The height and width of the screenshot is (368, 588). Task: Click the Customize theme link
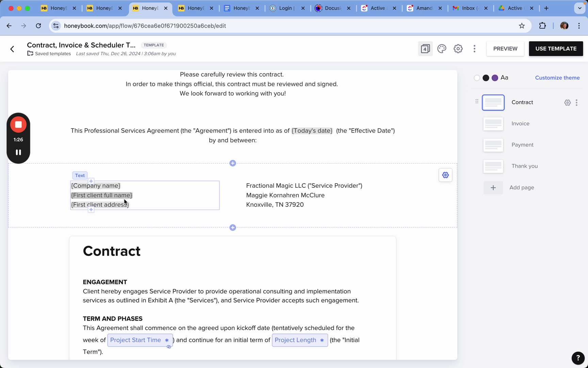tap(557, 78)
